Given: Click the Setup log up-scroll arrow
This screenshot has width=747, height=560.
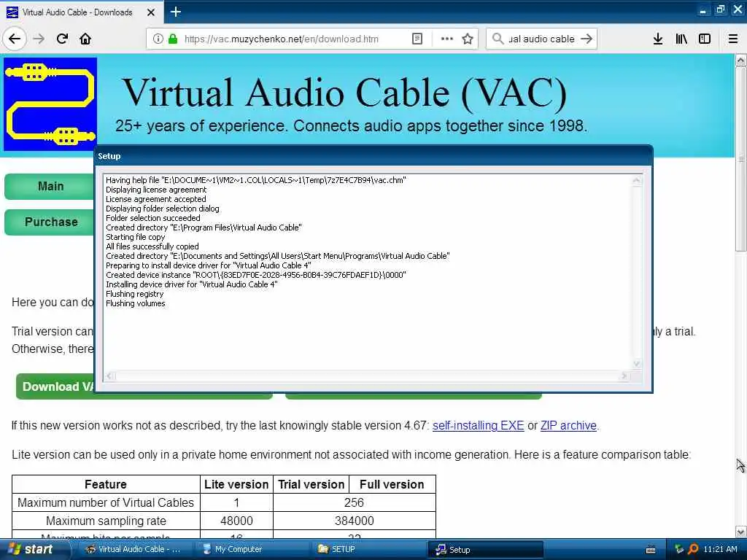Looking at the screenshot, I should click(x=636, y=181).
